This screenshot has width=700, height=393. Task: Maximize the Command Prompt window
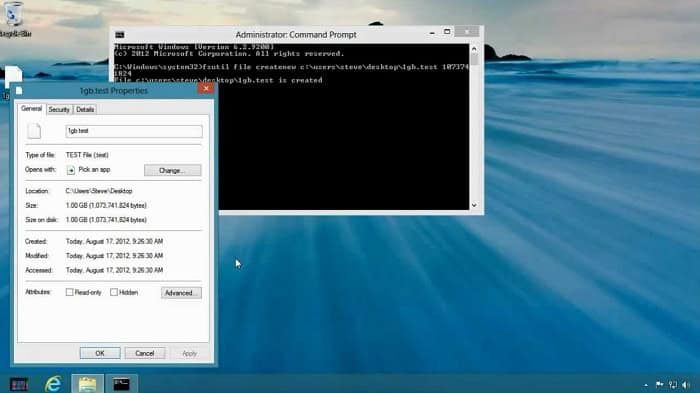[447, 32]
